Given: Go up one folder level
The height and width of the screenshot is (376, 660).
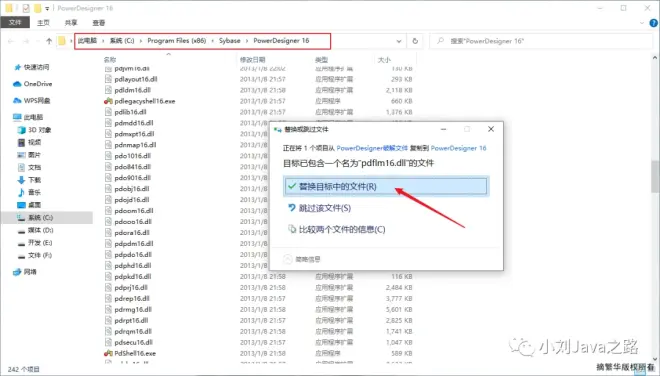Looking at the screenshot, I should click(49, 41).
